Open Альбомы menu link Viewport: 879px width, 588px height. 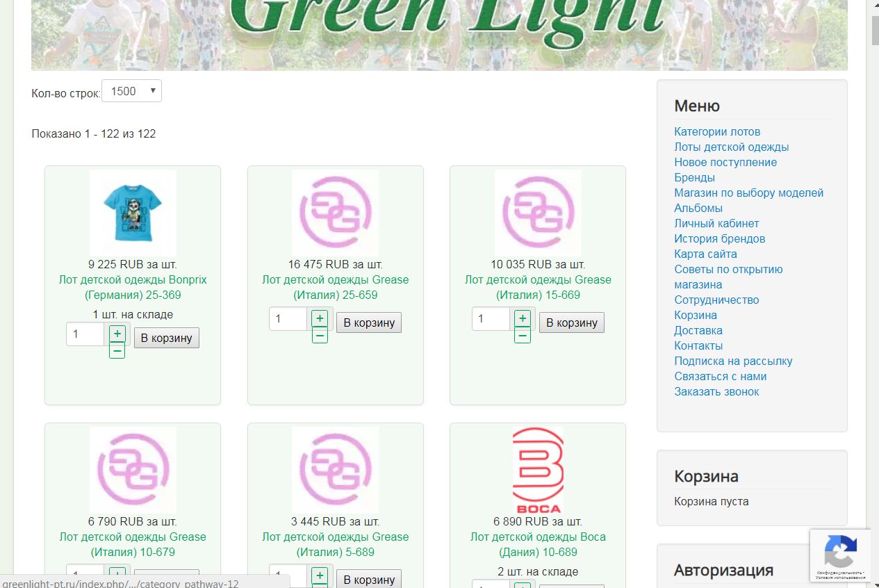point(698,208)
